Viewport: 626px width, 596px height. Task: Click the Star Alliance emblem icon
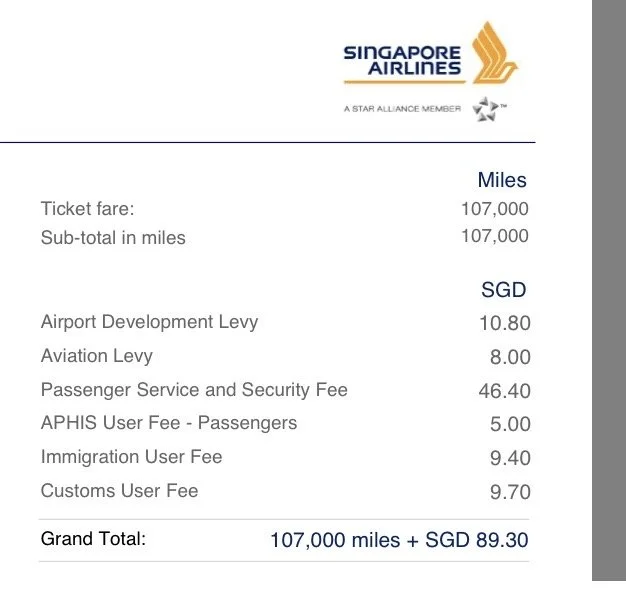485,109
